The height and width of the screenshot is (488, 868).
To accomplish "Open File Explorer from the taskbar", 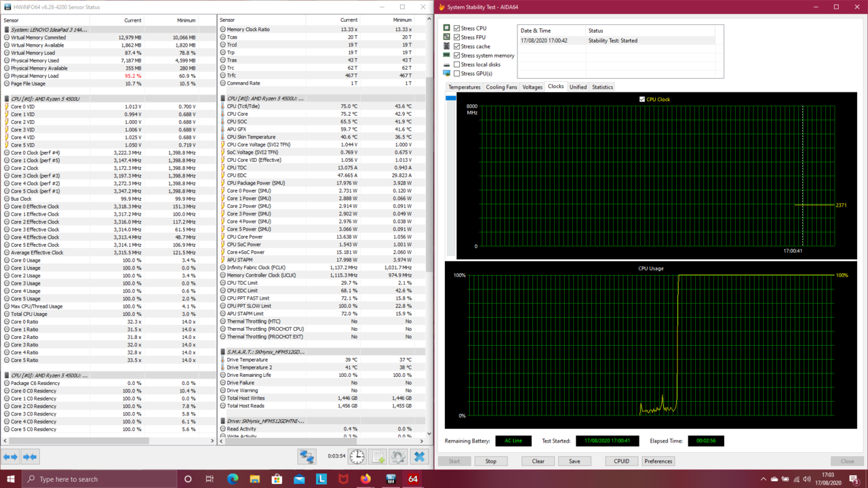I will [x=254, y=479].
